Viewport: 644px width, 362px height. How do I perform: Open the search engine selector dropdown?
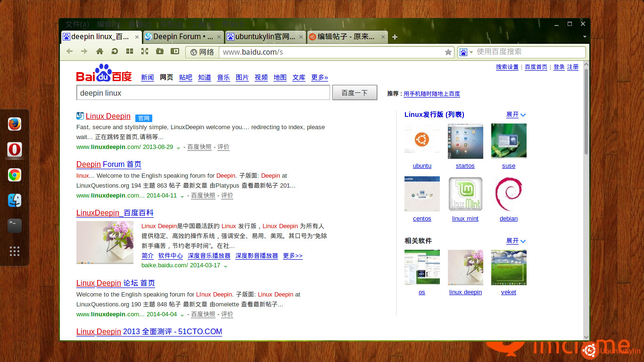[466, 52]
